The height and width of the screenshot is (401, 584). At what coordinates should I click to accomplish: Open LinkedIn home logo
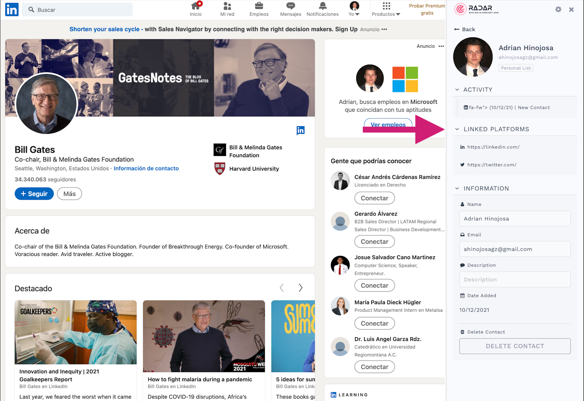coord(12,10)
